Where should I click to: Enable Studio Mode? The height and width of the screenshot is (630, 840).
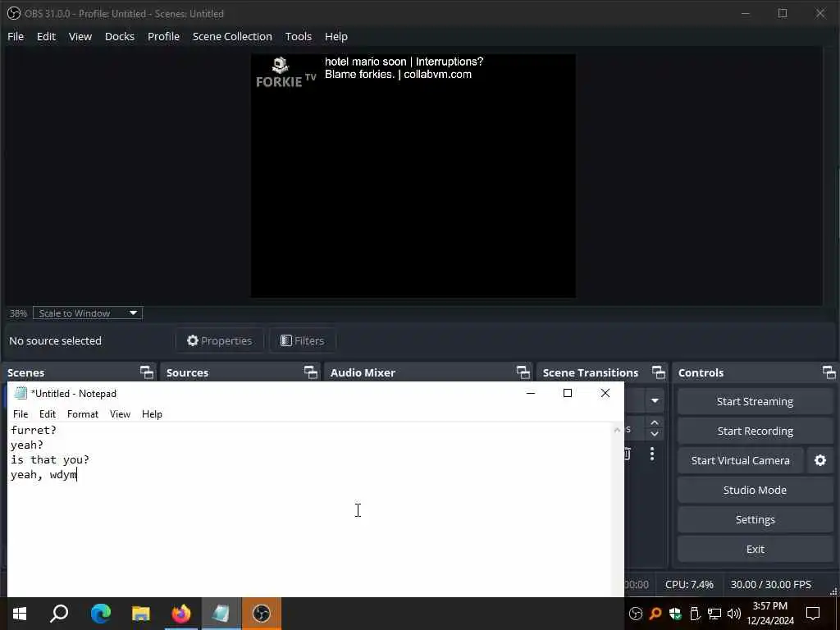755,490
